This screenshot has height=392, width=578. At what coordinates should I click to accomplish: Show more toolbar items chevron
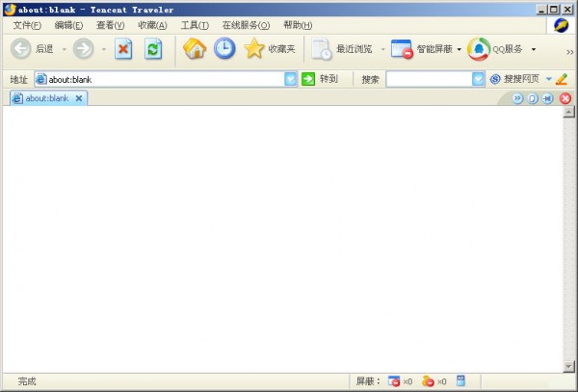click(570, 52)
